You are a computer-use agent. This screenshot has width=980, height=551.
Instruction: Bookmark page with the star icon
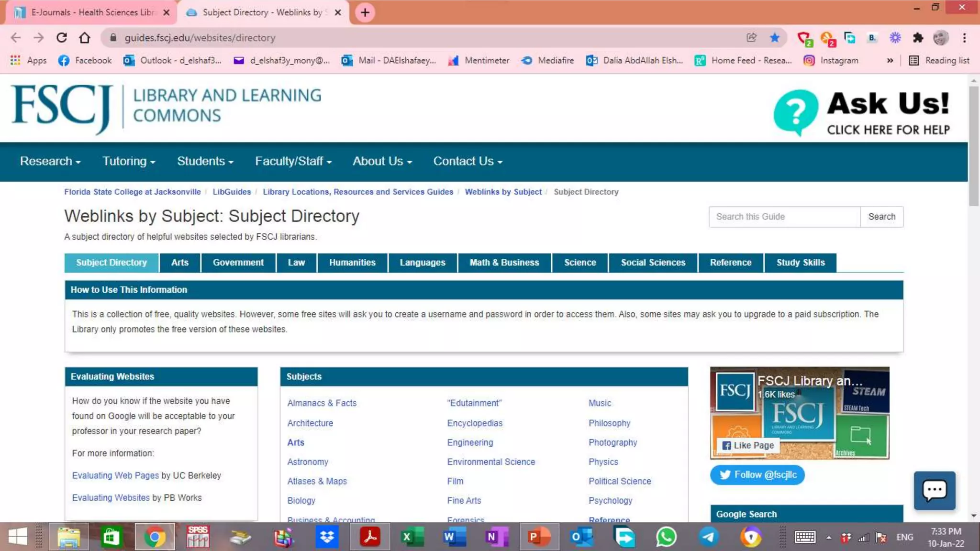point(774,38)
